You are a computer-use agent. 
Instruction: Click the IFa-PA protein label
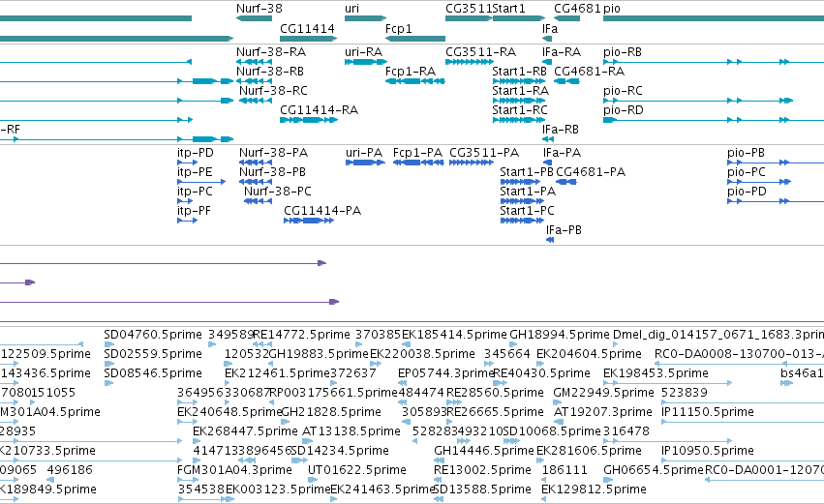[x=562, y=153]
